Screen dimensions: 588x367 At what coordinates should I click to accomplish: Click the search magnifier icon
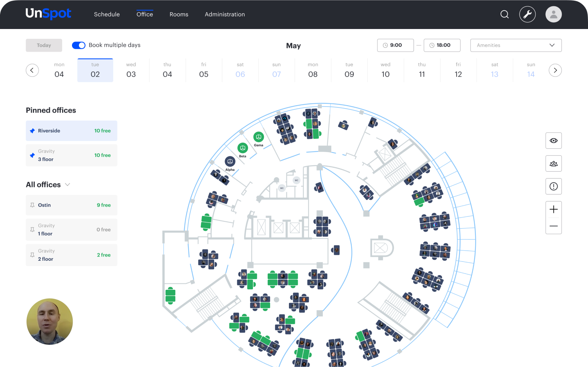click(504, 14)
